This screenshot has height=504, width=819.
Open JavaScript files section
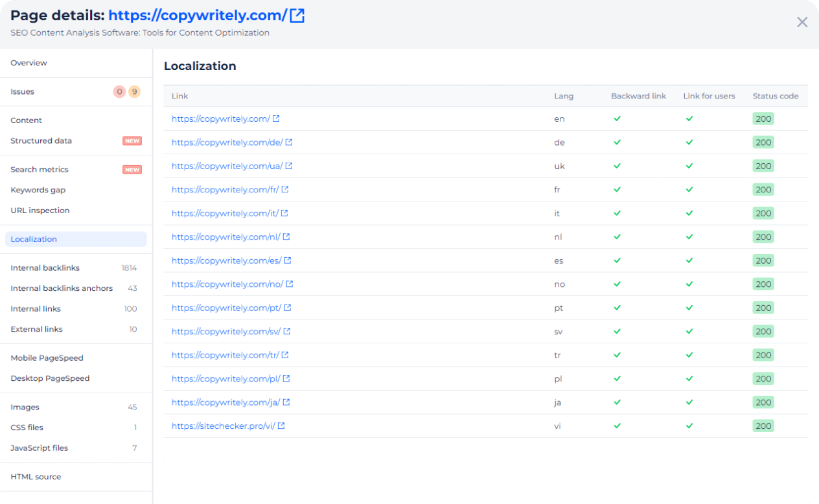[x=40, y=448]
